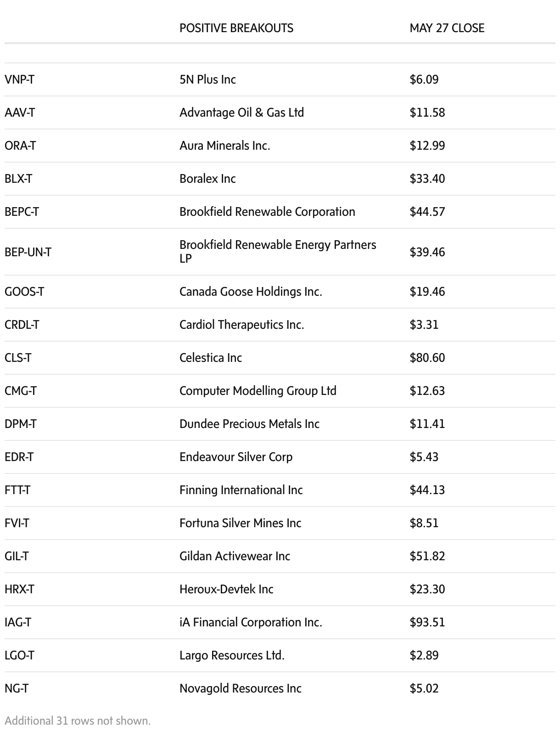Click the Dundee Precious Metals Inc name
The image size is (560, 732).
click(x=249, y=424)
